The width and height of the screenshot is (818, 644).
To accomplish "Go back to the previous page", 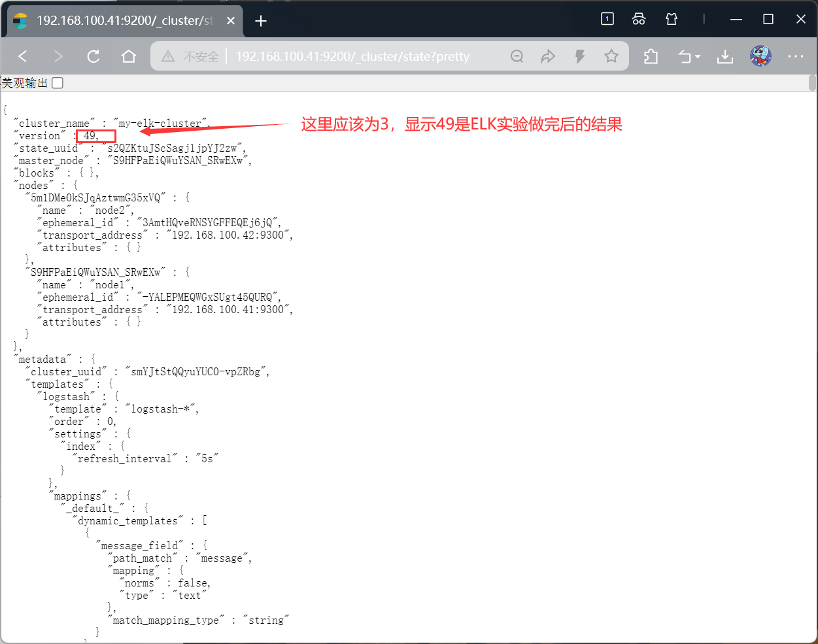I will click(23, 57).
